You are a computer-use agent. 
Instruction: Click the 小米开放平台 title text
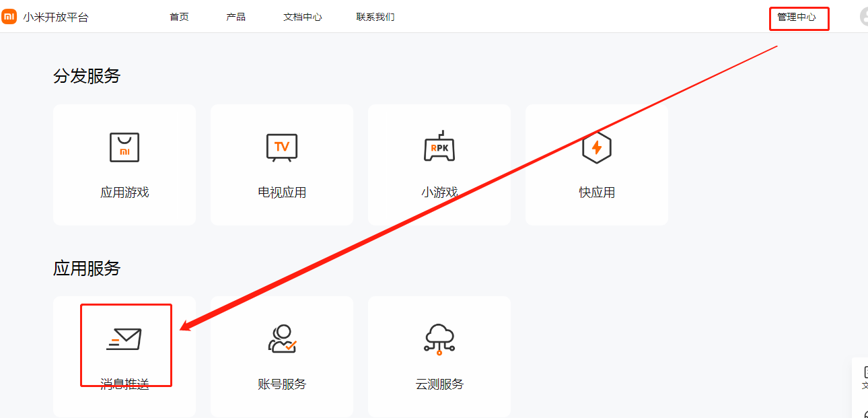pos(56,18)
